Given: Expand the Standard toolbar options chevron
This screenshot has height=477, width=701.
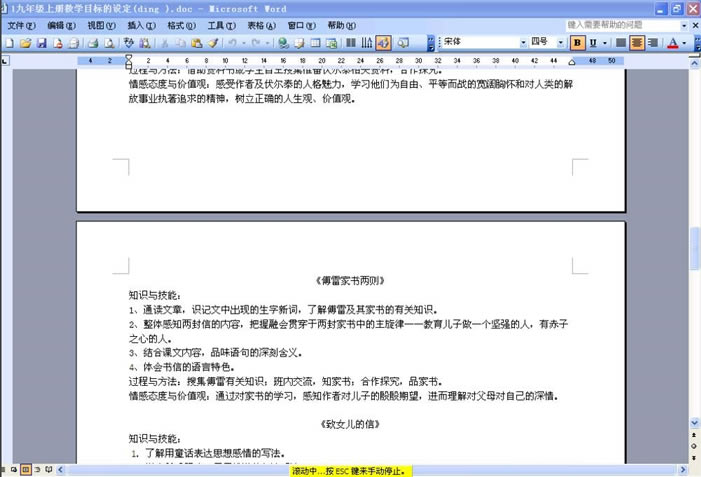Looking at the screenshot, I should pyautogui.click(x=431, y=43).
